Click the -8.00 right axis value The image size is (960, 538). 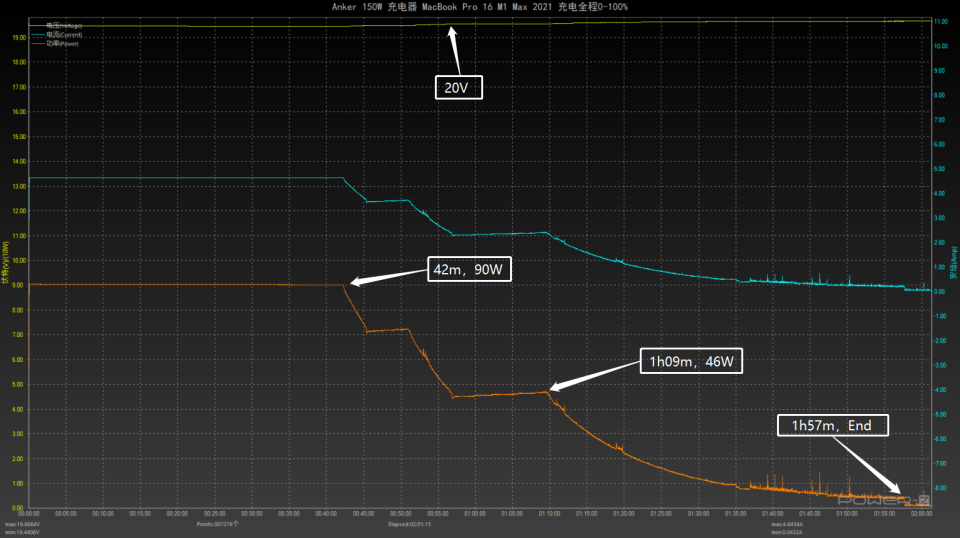(x=940, y=488)
